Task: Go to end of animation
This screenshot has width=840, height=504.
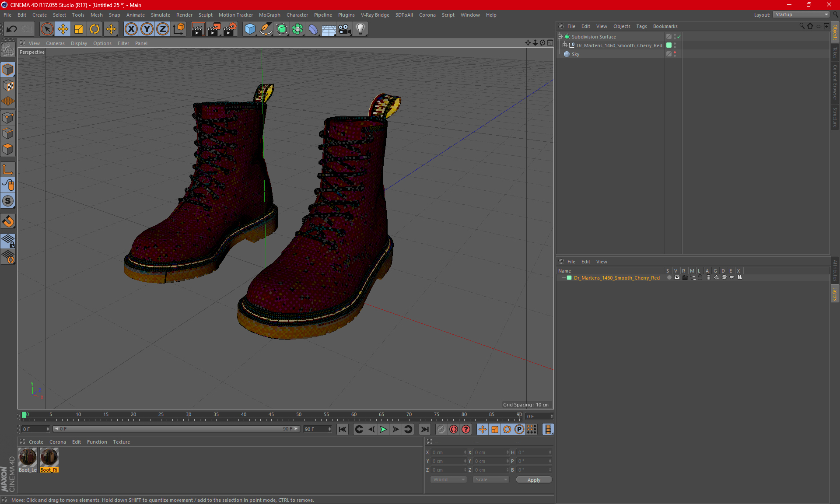Action: tap(424, 429)
